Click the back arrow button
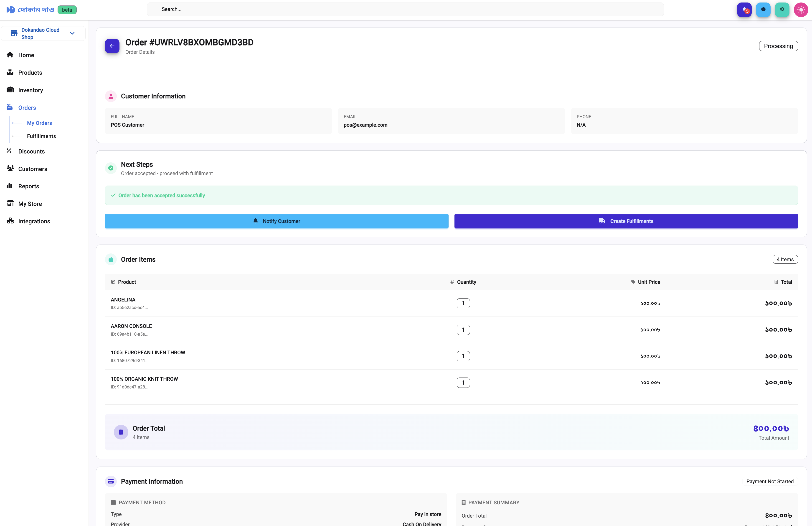The width and height of the screenshot is (812, 526). 112,46
